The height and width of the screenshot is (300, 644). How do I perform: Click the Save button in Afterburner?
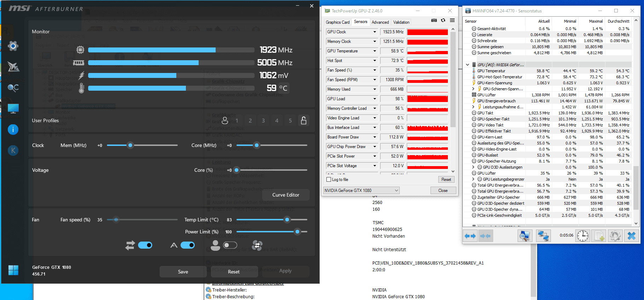coord(183,272)
